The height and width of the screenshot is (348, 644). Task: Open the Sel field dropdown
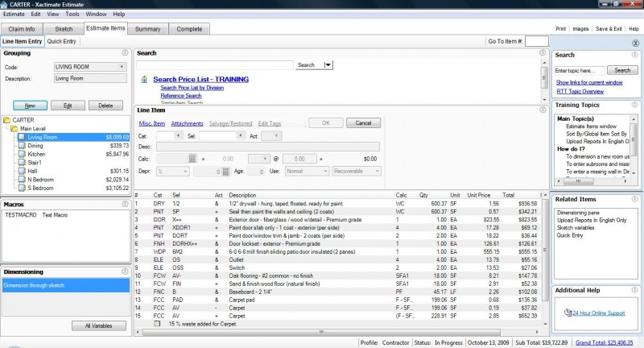click(240, 135)
